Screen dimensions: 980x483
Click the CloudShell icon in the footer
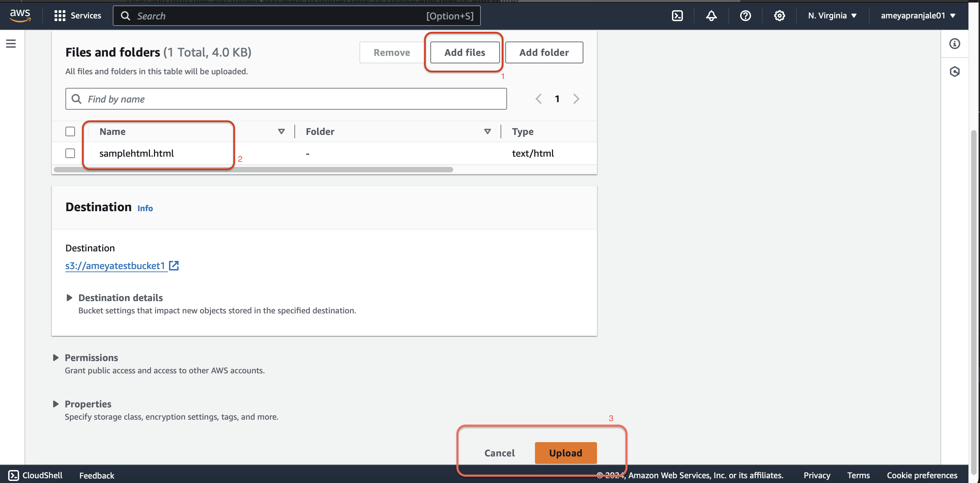tap(14, 476)
